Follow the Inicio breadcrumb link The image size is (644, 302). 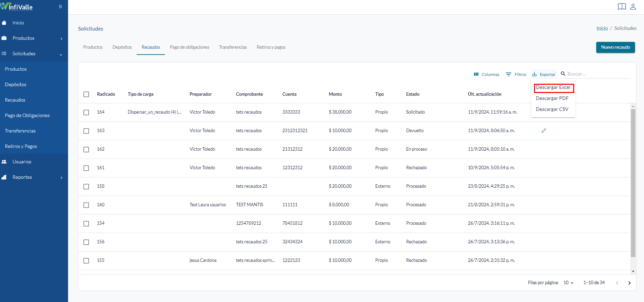pyautogui.click(x=602, y=28)
